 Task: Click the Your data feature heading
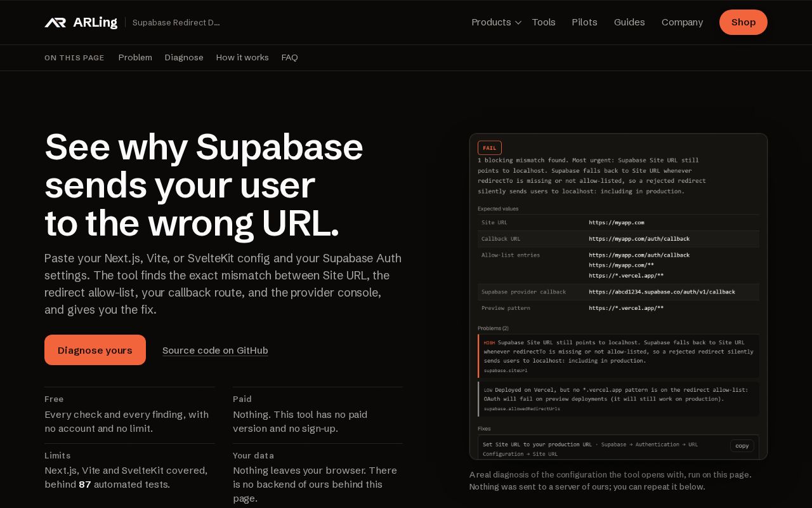254,455
